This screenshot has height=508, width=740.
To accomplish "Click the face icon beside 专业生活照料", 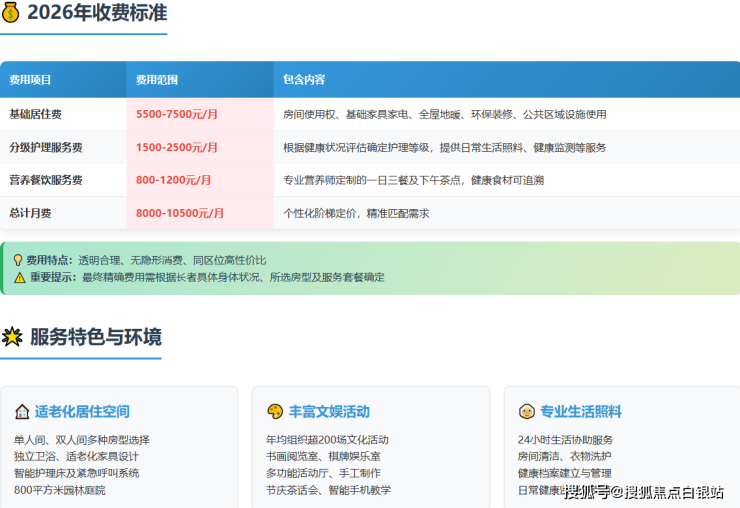I will (x=526, y=411).
